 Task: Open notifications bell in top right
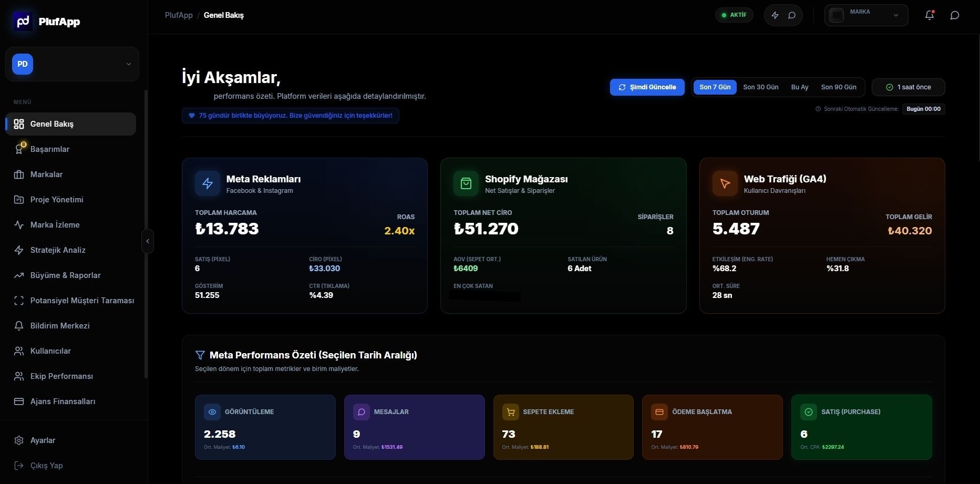click(x=930, y=15)
